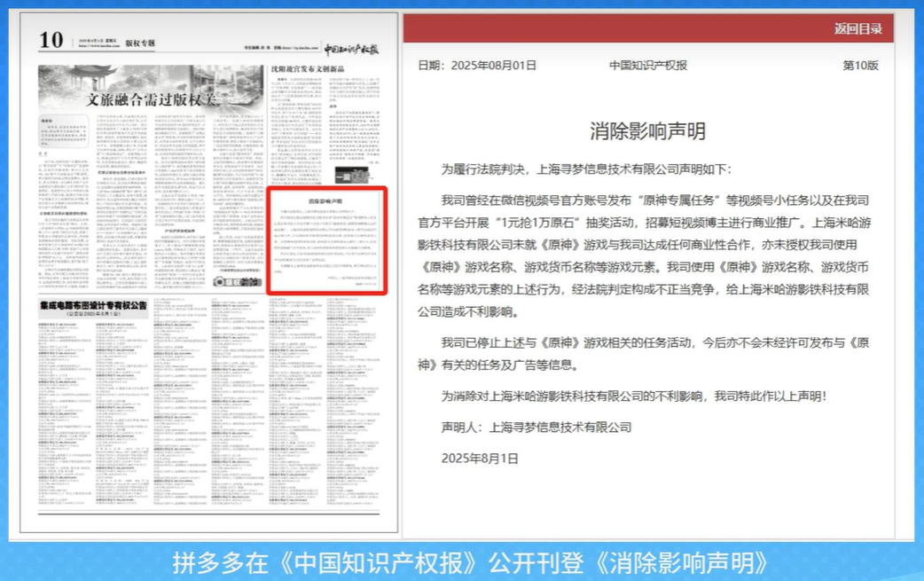Click the 消除影响声明 article title
924x581 pixels.
tap(647, 130)
